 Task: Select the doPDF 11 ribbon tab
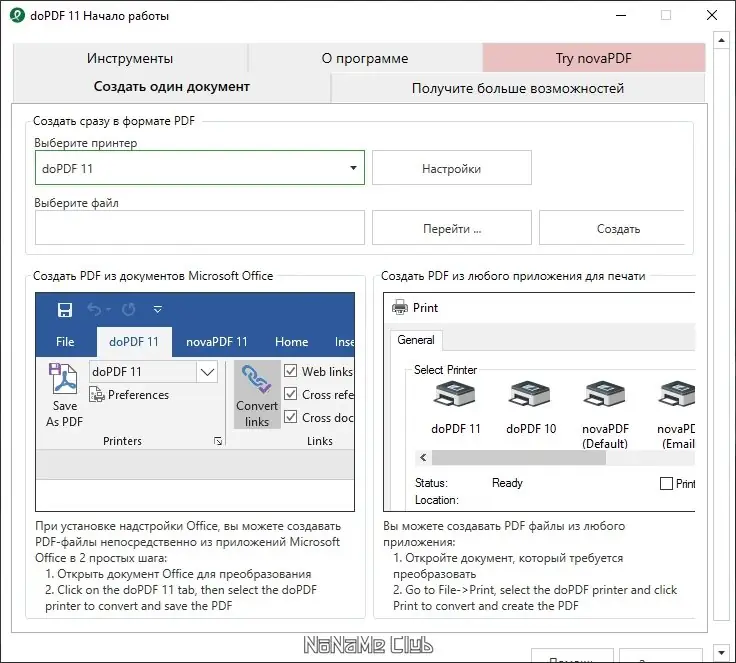point(134,342)
